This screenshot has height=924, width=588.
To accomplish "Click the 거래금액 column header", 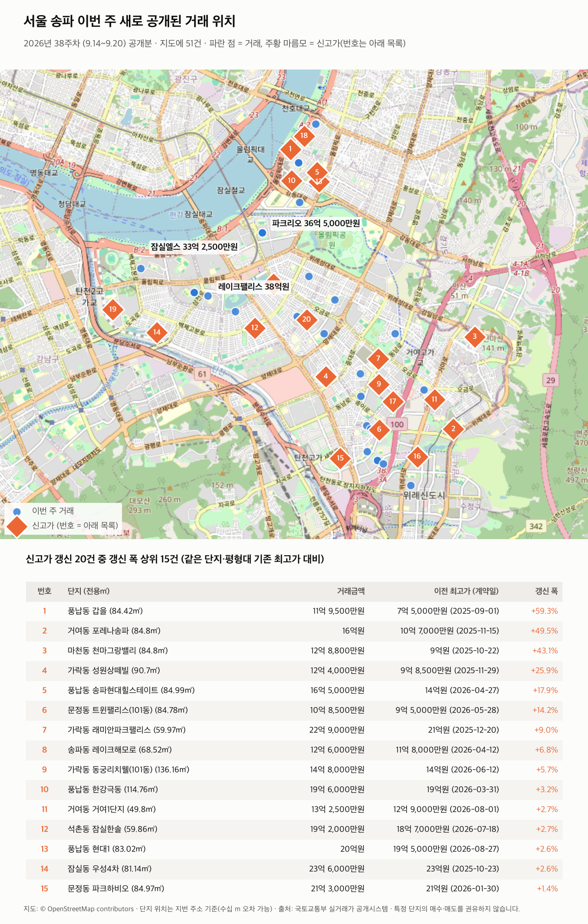I will click(351, 591).
